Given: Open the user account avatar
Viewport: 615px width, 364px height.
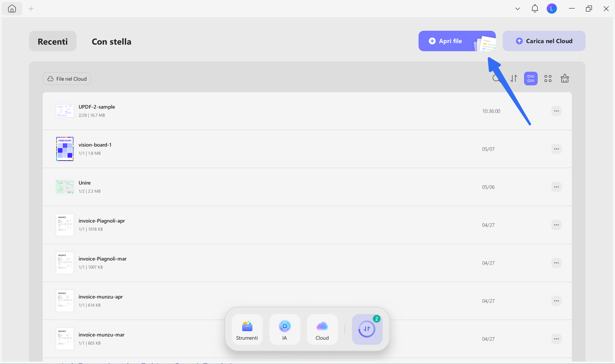Looking at the screenshot, I should [552, 9].
